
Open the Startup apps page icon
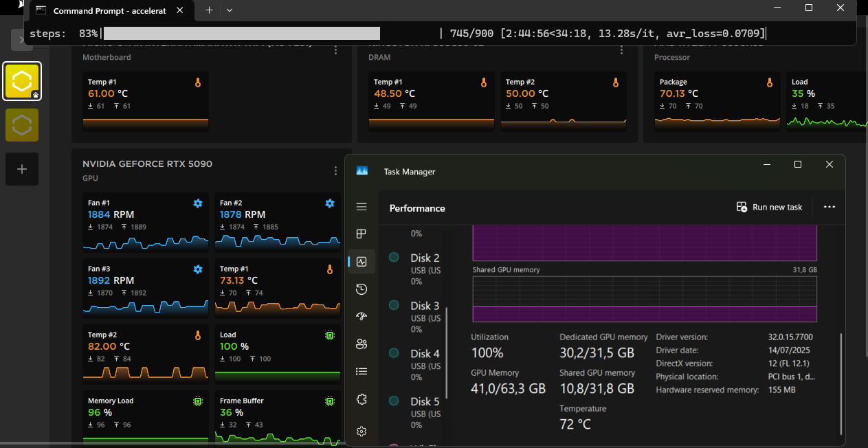tap(361, 317)
